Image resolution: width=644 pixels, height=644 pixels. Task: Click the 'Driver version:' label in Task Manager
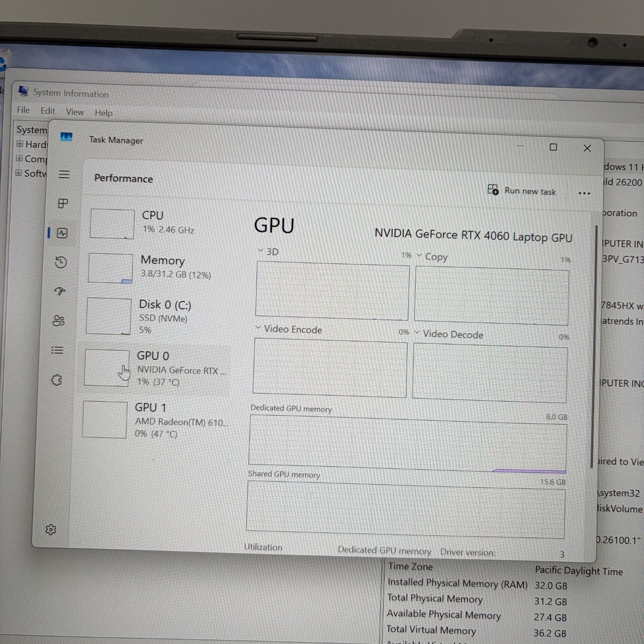click(x=468, y=552)
